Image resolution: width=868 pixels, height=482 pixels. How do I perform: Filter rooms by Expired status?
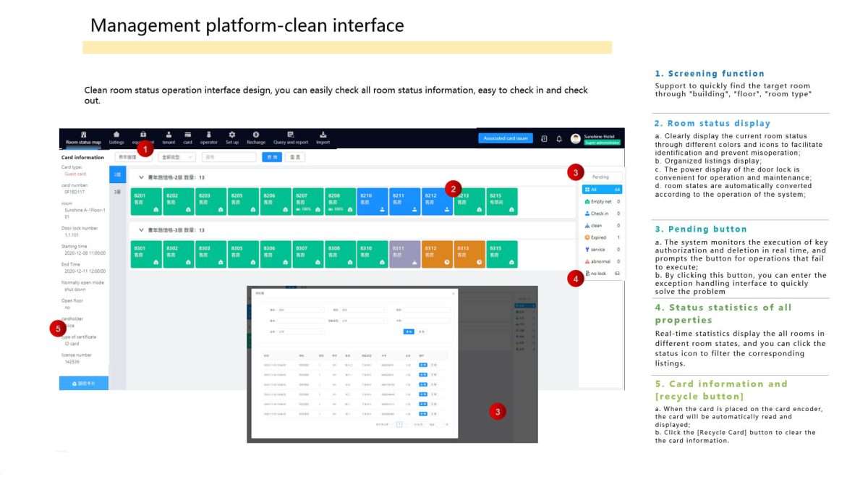tap(599, 237)
